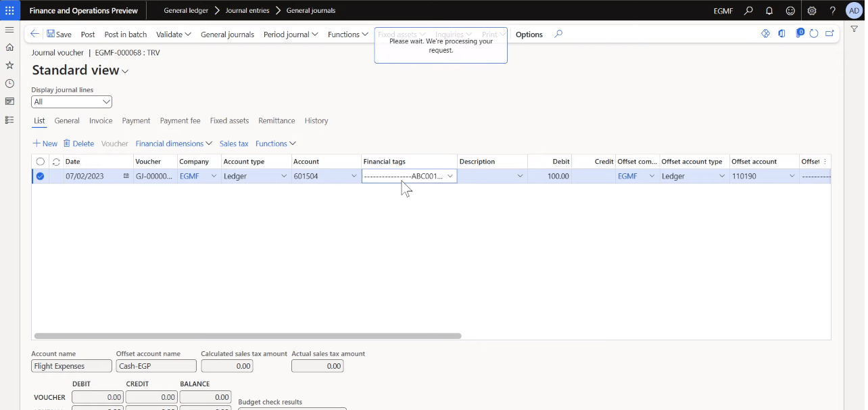
Task: Toggle the select-all rows header circle
Action: click(x=40, y=162)
